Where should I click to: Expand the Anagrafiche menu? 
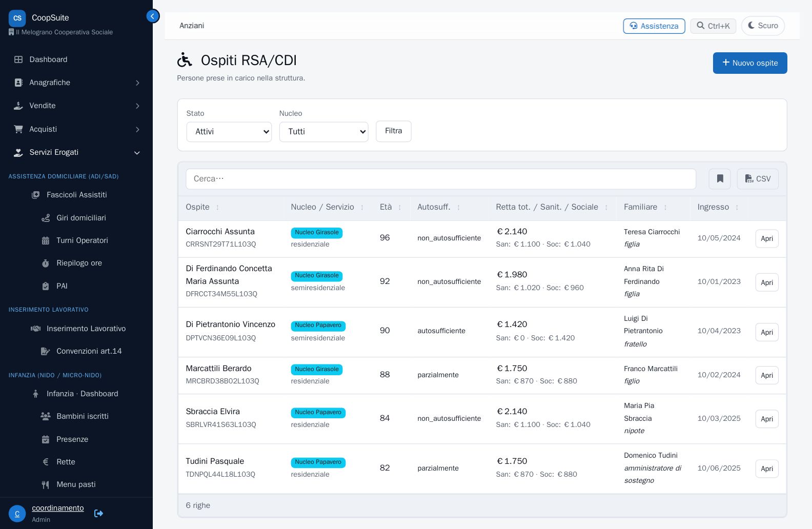pos(76,83)
